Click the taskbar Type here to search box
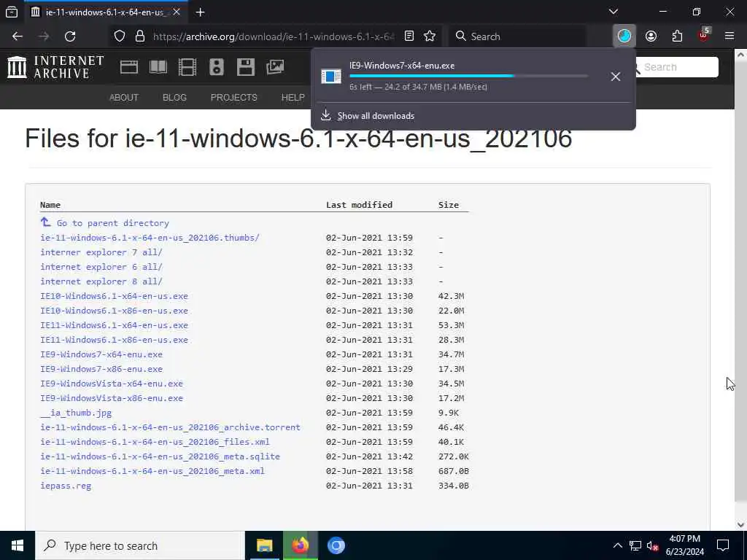747x560 pixels. click(x=139, y=545)
